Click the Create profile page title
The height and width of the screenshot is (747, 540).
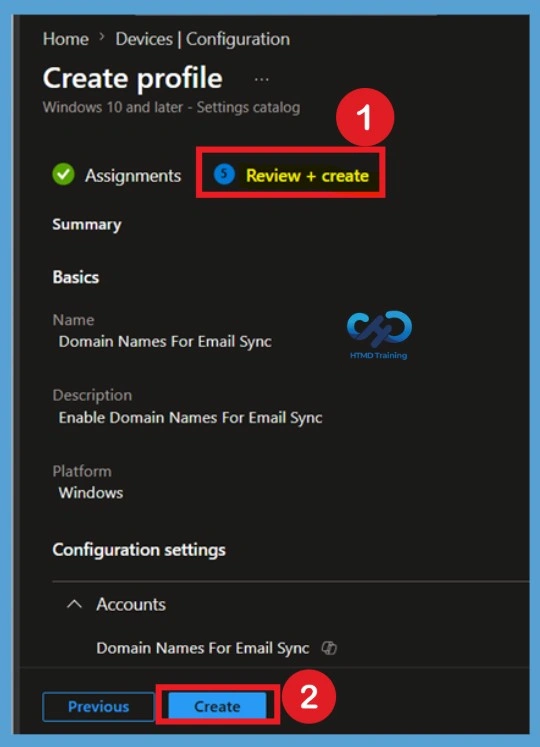click(x=132, y=78)
